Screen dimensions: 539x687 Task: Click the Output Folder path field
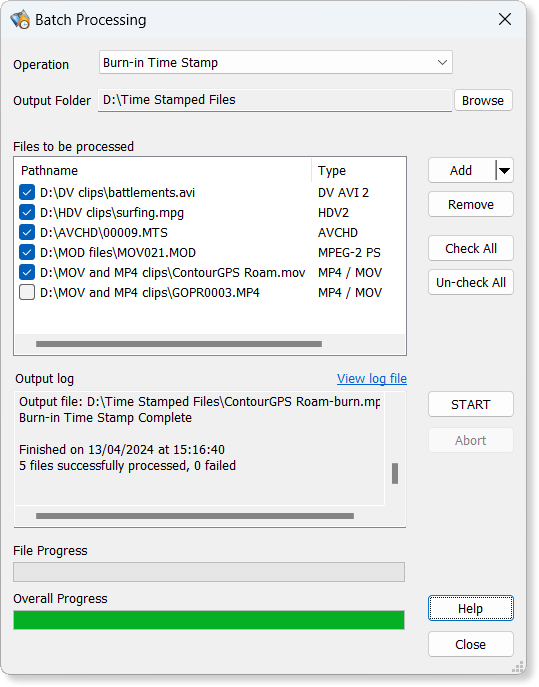tap(275, 100)
